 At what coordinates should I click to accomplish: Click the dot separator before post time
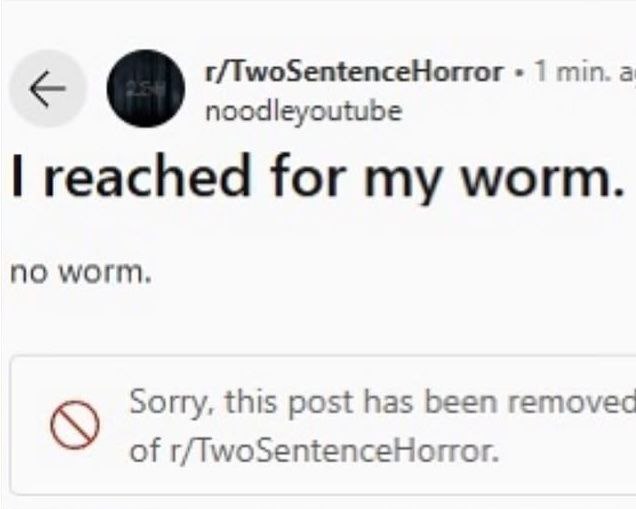click(518, 73)
